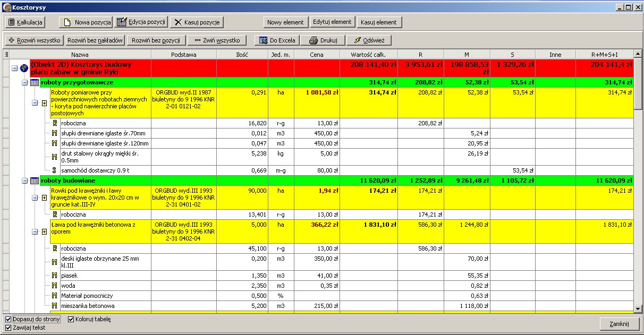Toggle the Zawijaj tekst checkbox

(x=9, y=328)
